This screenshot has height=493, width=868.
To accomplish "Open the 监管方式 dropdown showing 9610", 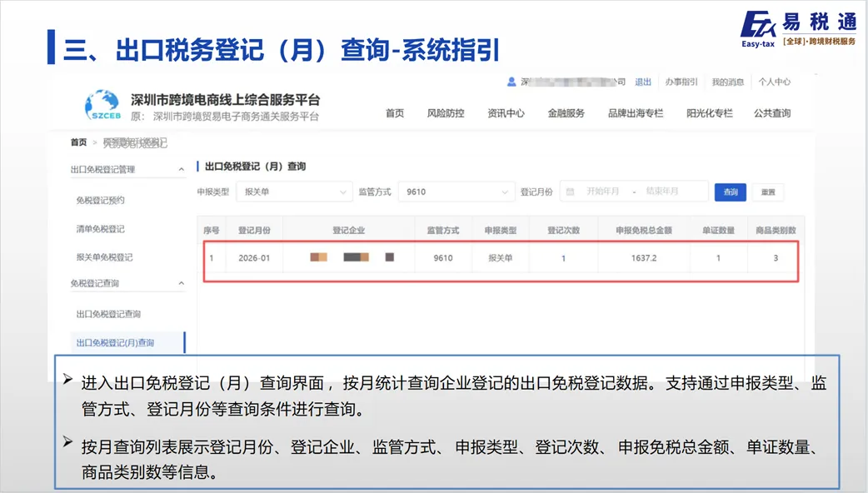I will pos(456,191).
